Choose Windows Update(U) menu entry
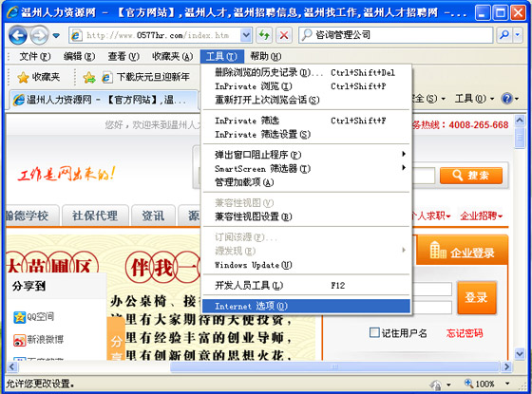The height and width of the screenshot is (394, 532). [x=306, y=265]
